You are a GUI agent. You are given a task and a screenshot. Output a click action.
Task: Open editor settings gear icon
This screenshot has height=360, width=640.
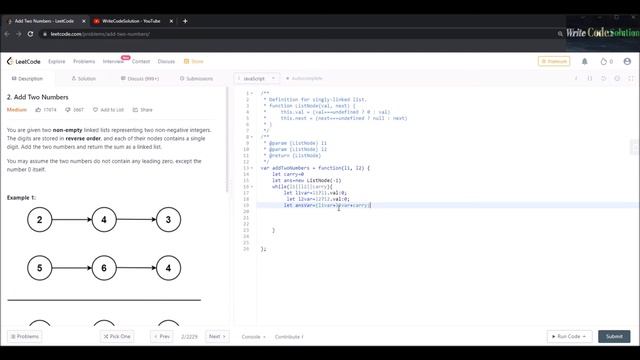pos(617,78)
